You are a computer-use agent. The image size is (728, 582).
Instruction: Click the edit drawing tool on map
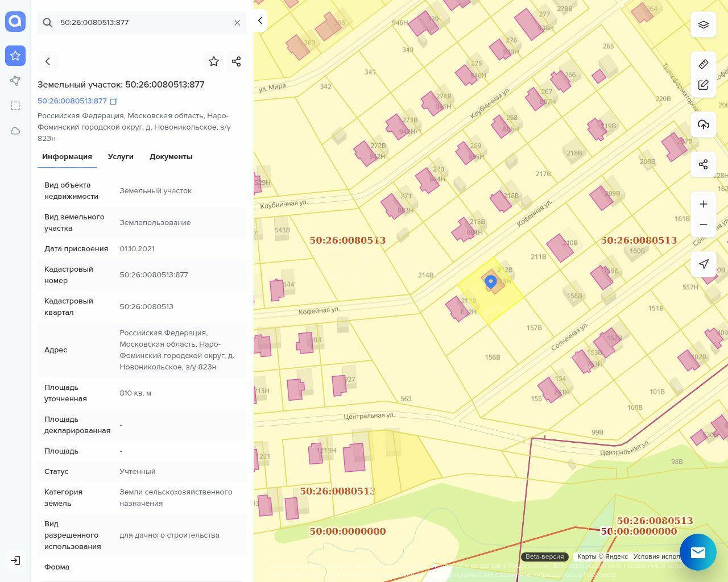(x=704, y=85)
